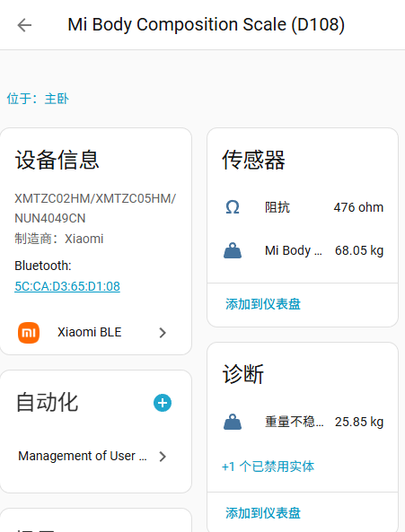Select the 25.85 kg value
The height and width of the screenshot is (532, 405).
pyautogui.click(x=359, y=422)
